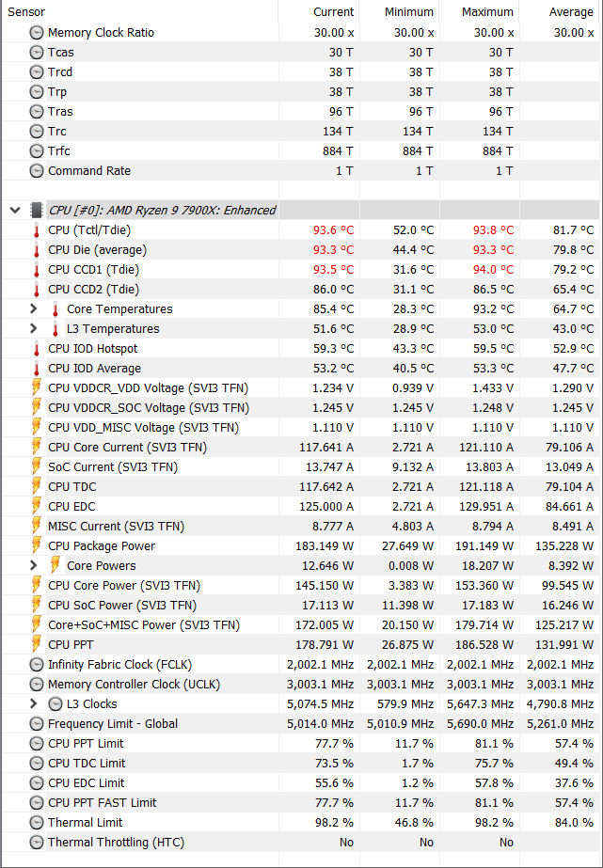Click the clock icon beside Thermal Throttling (HTC)

(x=37, y=843)
